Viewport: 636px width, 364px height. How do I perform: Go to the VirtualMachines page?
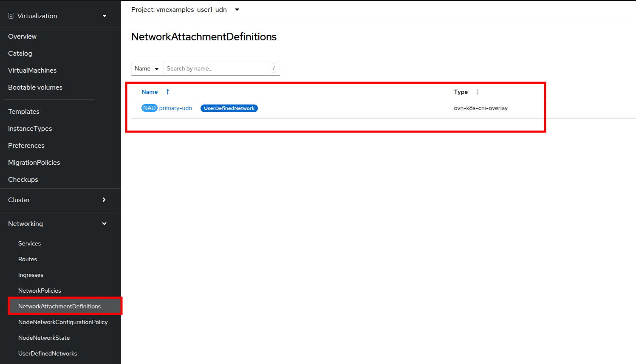pyautogui.click(x=32, y=70)
